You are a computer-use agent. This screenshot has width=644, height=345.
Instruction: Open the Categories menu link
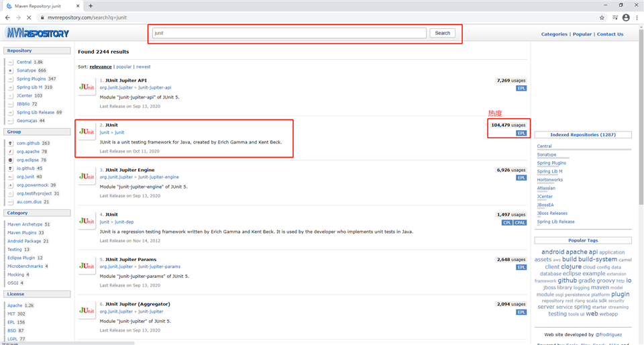pos(554,34)
